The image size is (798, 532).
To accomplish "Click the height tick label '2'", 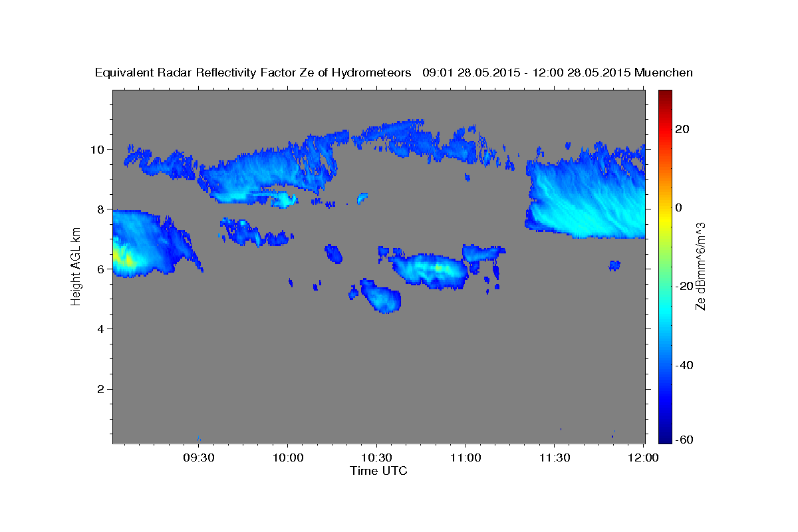I will (x=102, y=388).
